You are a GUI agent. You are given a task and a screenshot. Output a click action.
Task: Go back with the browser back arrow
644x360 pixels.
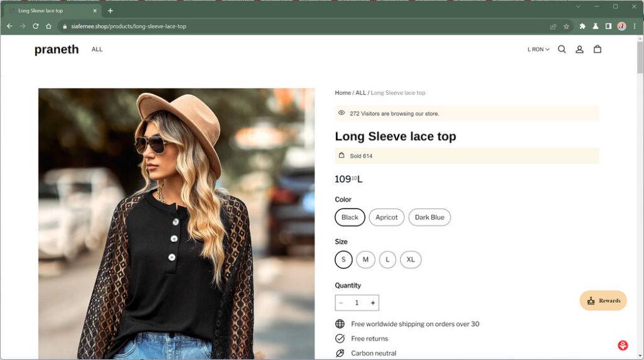pos(9,26)
